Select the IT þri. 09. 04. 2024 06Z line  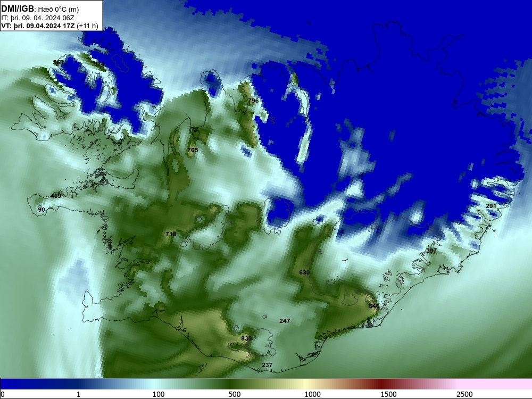tap(38, 18)
